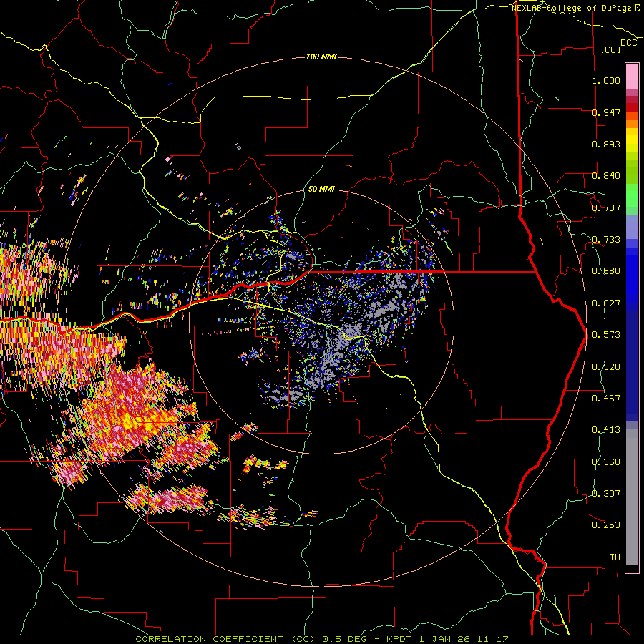Pick the periwinkle segment of the color bar
644x644 pixels.
pos(632,228)
